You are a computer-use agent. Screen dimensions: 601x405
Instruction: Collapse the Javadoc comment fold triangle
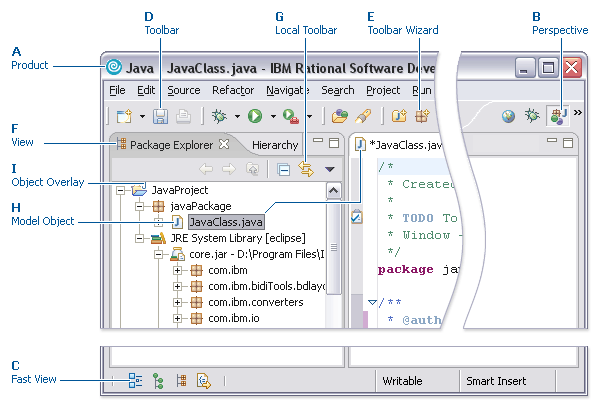pyautogui.click(x=372, y=302)
